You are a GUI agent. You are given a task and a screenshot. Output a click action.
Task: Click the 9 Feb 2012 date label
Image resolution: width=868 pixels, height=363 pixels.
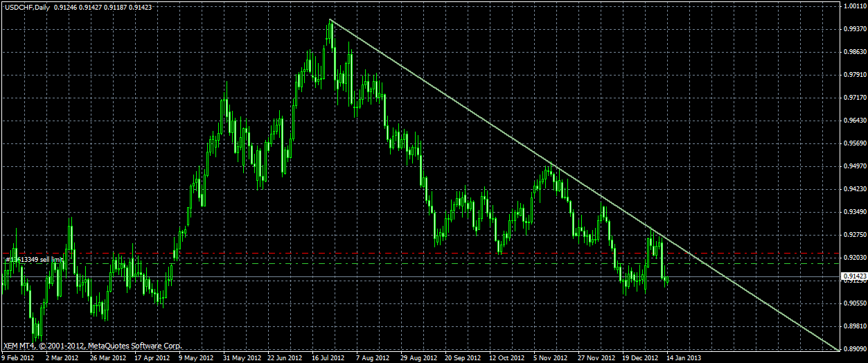point(18,358)
